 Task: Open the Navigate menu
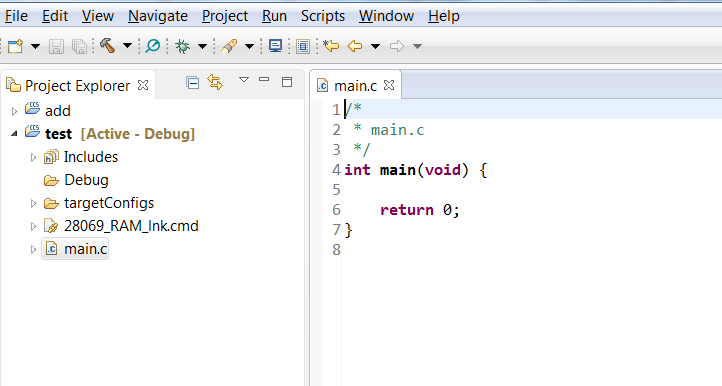click(157, 16)
